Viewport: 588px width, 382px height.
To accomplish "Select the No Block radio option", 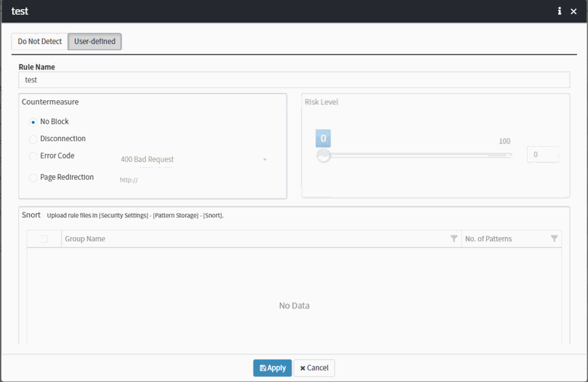I will click(x=33, y=122).
